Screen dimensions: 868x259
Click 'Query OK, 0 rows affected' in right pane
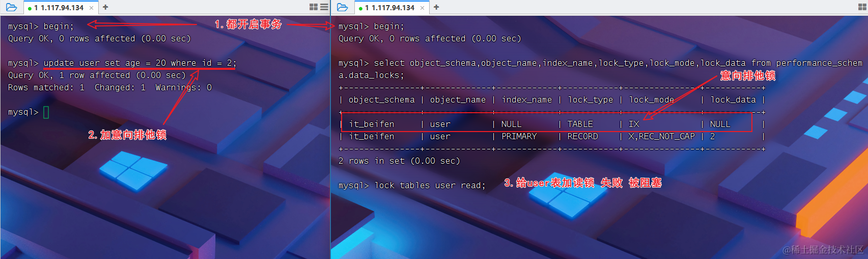430,38
